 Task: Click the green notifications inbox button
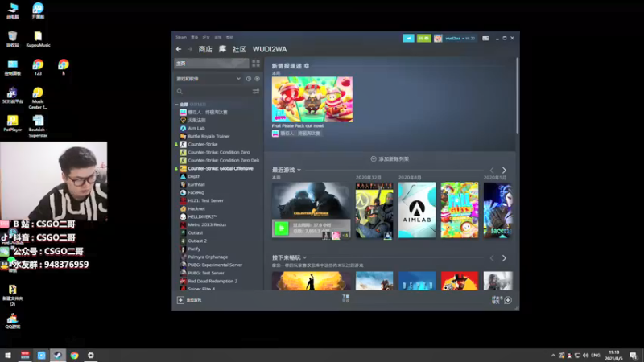pyautogui.click(x=424, y=38)
